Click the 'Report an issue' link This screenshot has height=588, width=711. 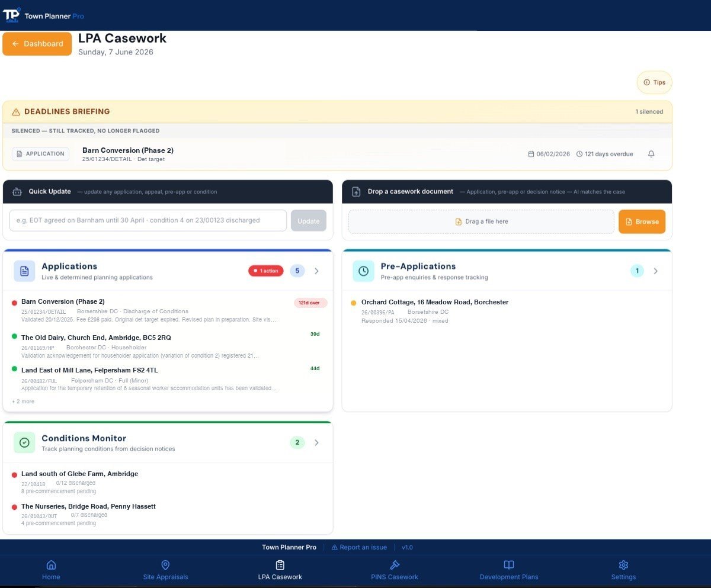[x=359, y=547]
